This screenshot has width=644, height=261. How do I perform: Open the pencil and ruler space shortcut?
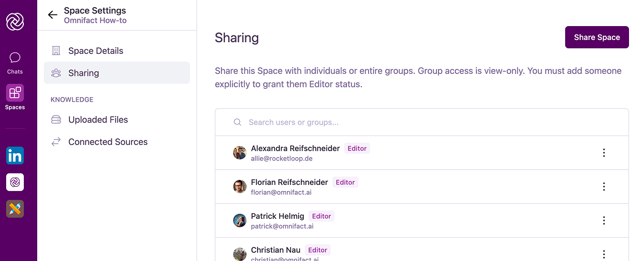click(x=15, y=209)
